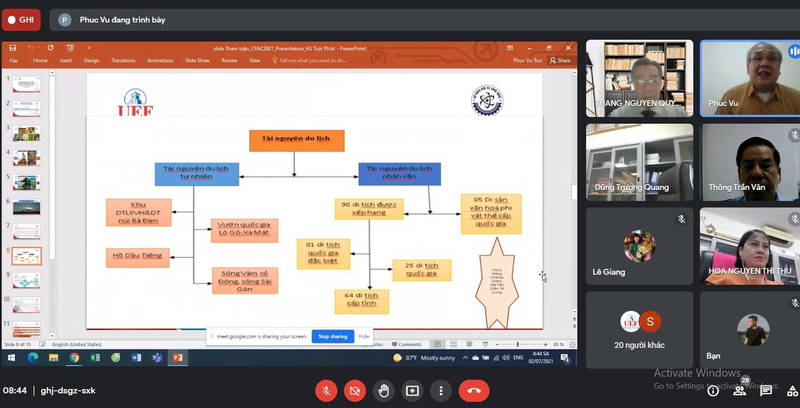Image resolution: width=800 pixels, height=408 pixels.
Task: Click Stop sharing in shared window
Action: [331, 336]
